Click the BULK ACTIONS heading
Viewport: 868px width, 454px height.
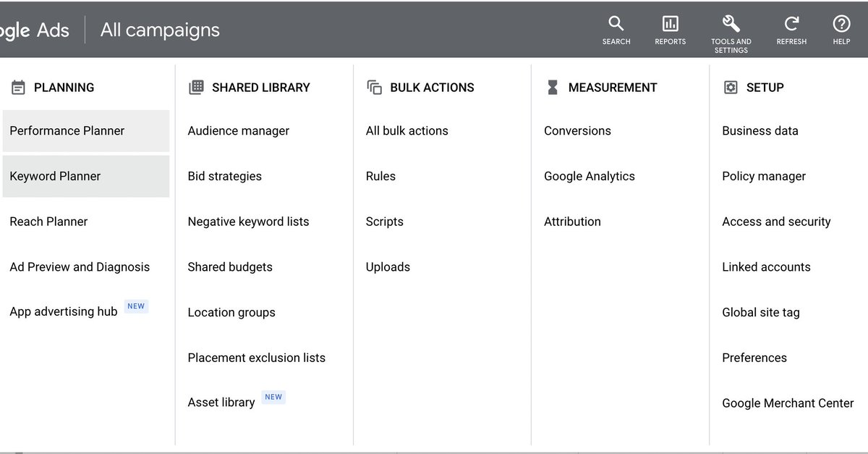[432, 88]
